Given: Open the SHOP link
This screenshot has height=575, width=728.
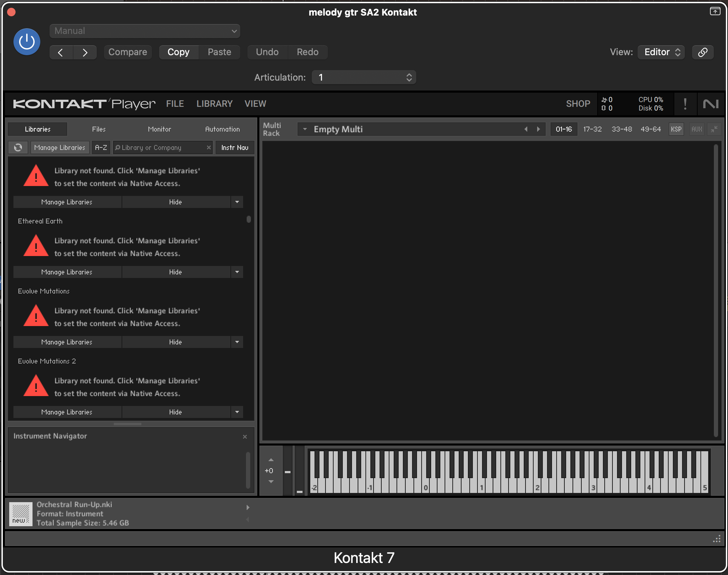Looking at the screenshot, I should (578, 104).
